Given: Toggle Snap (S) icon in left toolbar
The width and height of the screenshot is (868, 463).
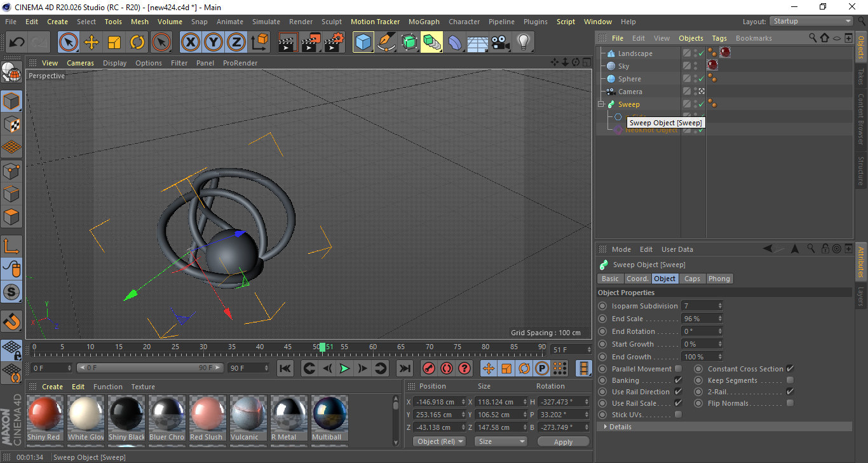Looking at the screenshot, I should click(11, 292).
